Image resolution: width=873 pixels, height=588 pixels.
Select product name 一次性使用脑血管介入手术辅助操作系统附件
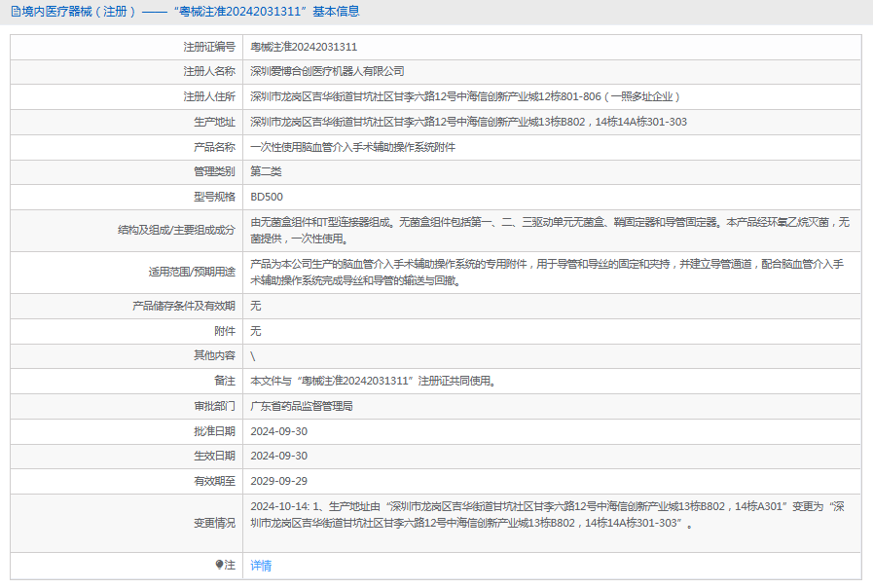pos(352,147)
